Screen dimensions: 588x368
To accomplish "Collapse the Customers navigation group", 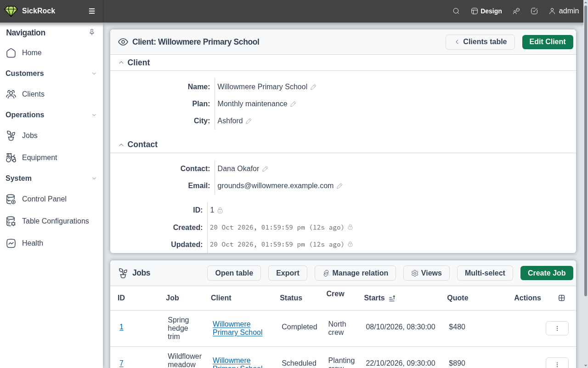I will click(94, 74).
